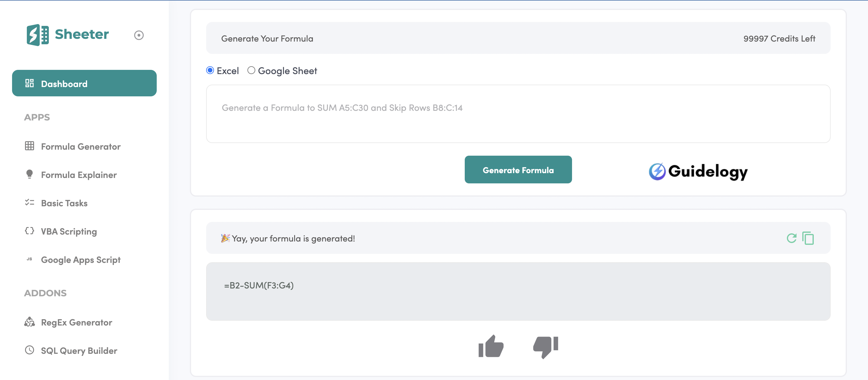Click the Formula Generator grid icon
This screenshot has width=868, height=380.
click(x=30, y=146)
